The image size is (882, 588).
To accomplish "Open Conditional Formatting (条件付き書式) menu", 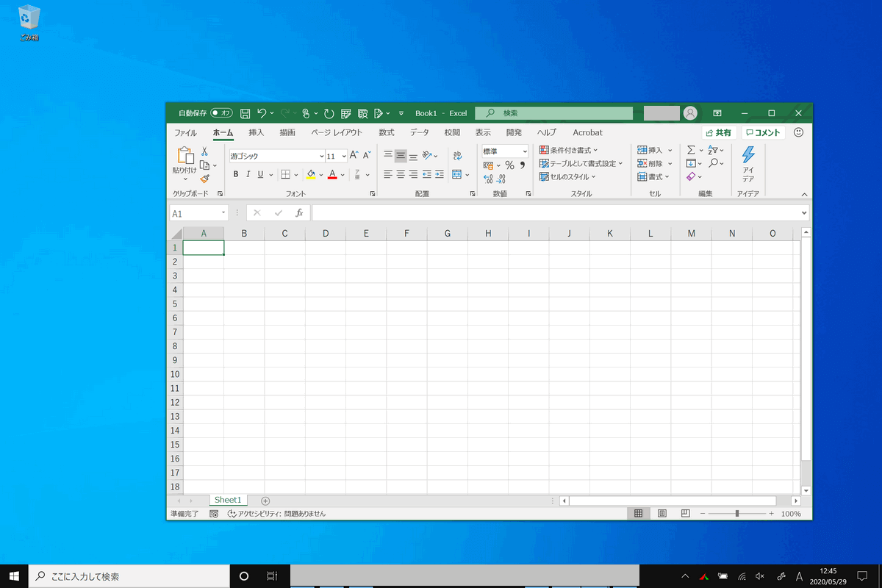I will 569,150.
